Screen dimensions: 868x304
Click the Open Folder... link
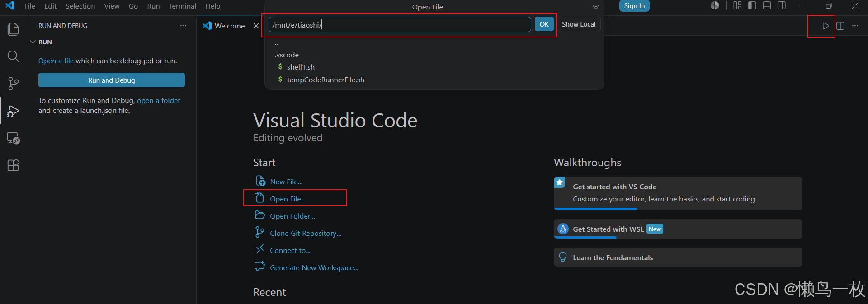point(292,216)
